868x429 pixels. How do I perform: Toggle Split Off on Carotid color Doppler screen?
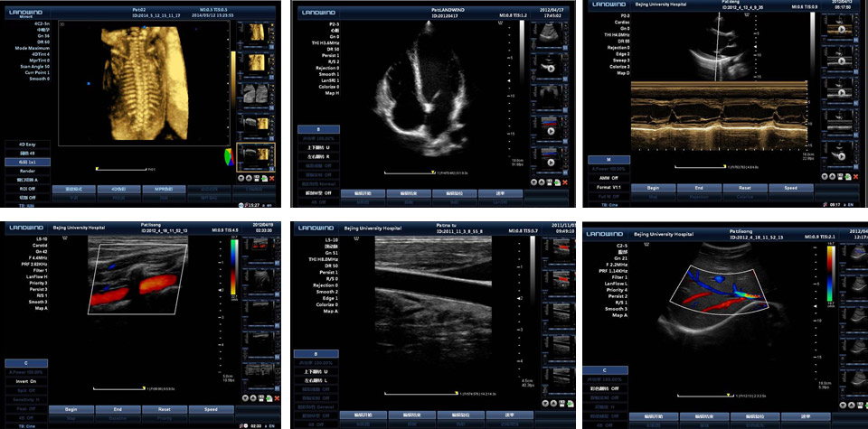tap(26, 390)
